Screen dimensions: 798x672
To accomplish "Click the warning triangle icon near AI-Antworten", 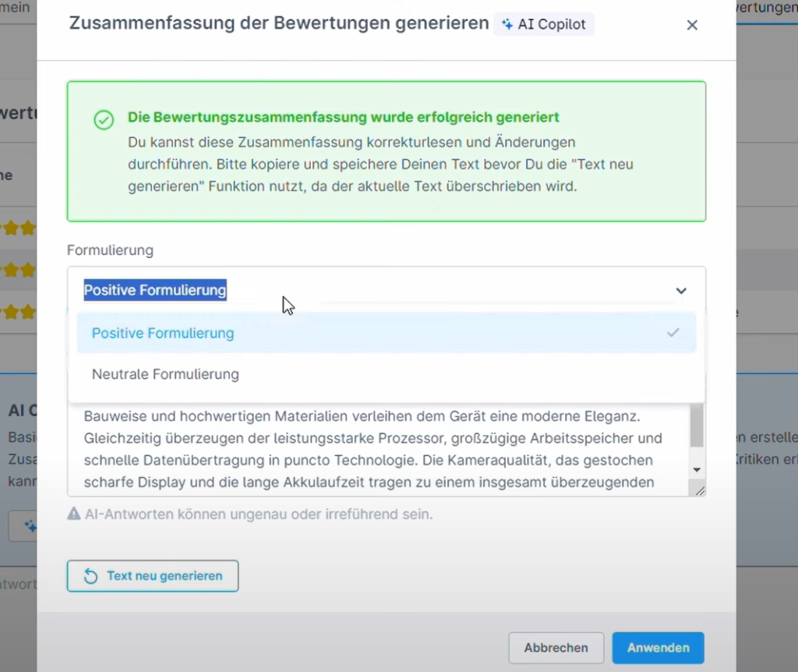I will pyautogui.click(x=74, y=514).
